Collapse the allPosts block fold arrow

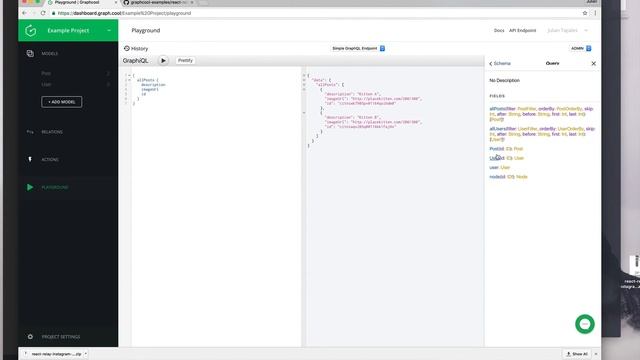129,80
